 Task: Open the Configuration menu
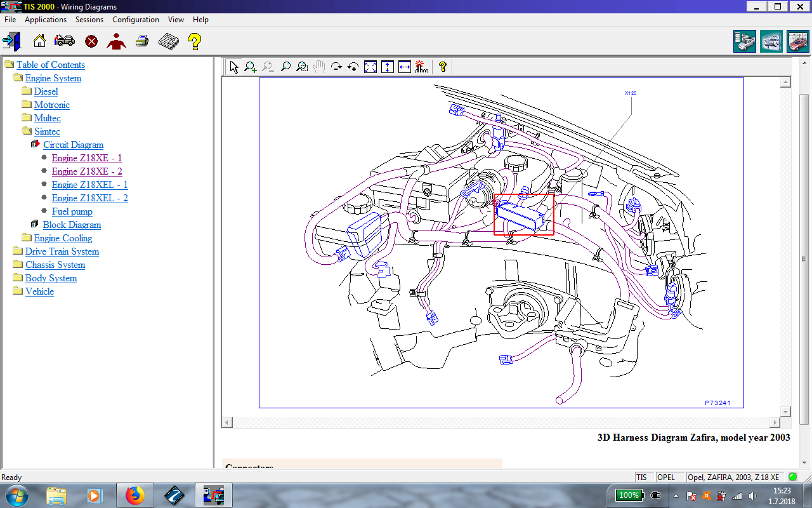[x=135, y=20]
